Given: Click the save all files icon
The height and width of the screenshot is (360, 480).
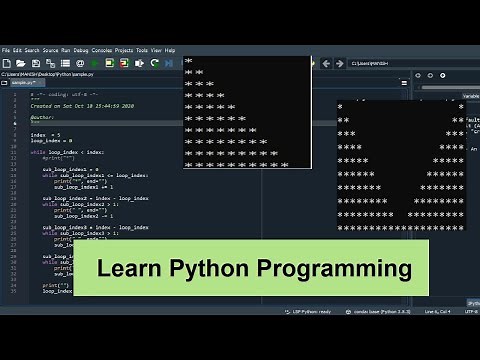Looking at the screenshot, I should 50,63.
